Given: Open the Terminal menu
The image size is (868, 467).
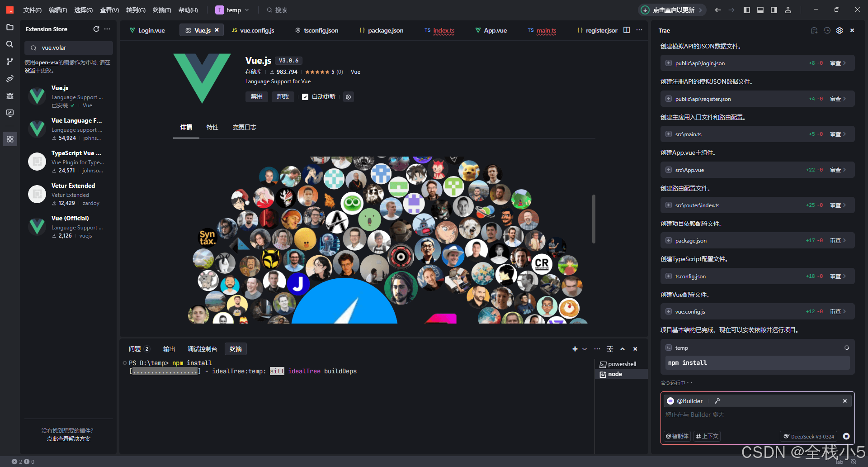Looking at the screenshot, I should (162, 10).
